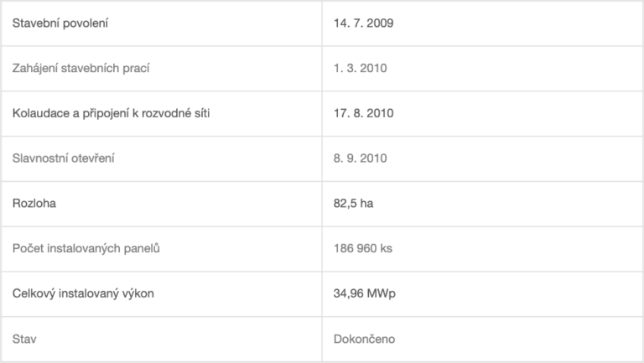This screenshot has height=363, width=644.
Task: Click the date 8. 9. 2010
Action: [360, 158]
